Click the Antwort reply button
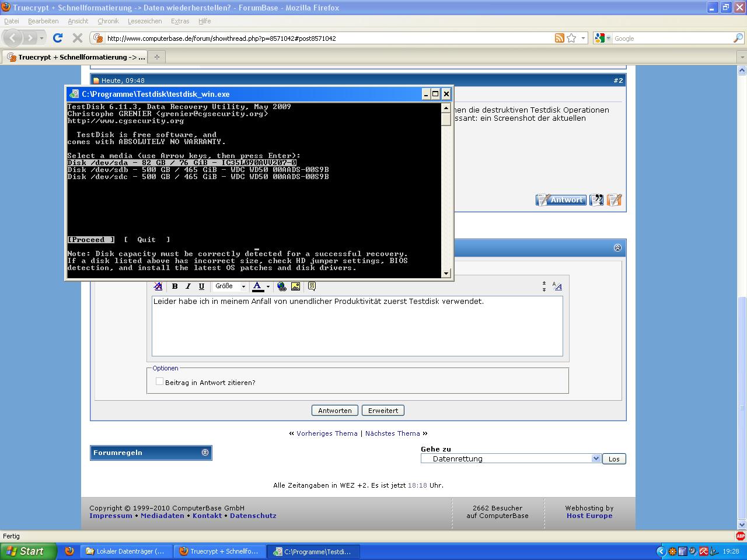Image resolution: width=747 pixels, height=560 pixels. coord(561,199)
